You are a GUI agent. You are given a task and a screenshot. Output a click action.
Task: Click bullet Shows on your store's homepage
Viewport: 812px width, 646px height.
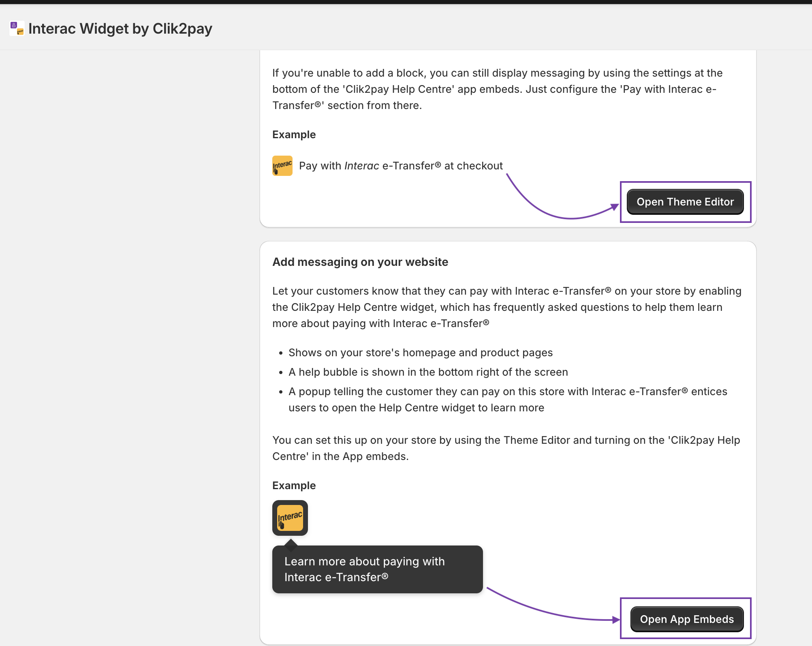pyautogui.click(x=421, y=353)
